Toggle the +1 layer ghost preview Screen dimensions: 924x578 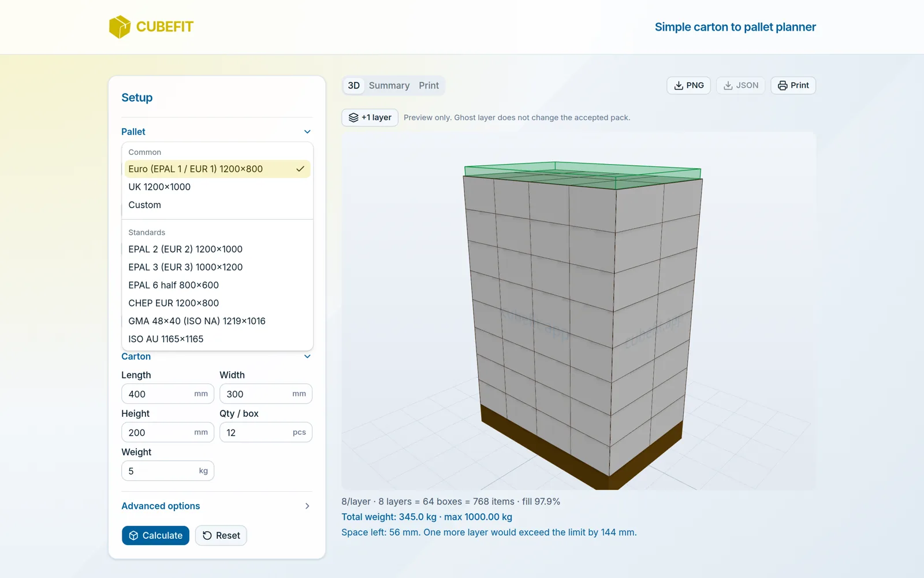[370, 117]
